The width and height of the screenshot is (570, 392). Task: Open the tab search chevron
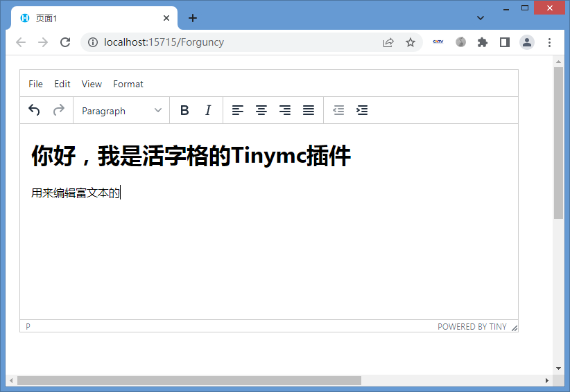481,18
